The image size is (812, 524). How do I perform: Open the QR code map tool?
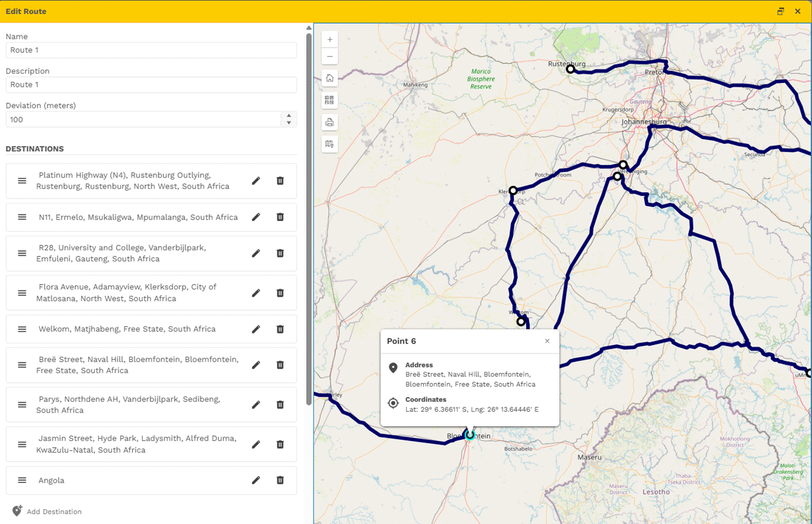pyautogui.click(x=330, y=100)
